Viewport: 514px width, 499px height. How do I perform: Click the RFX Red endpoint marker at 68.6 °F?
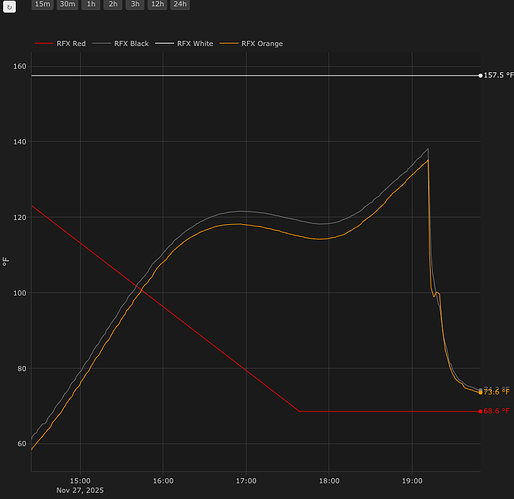tap(480, 411)
